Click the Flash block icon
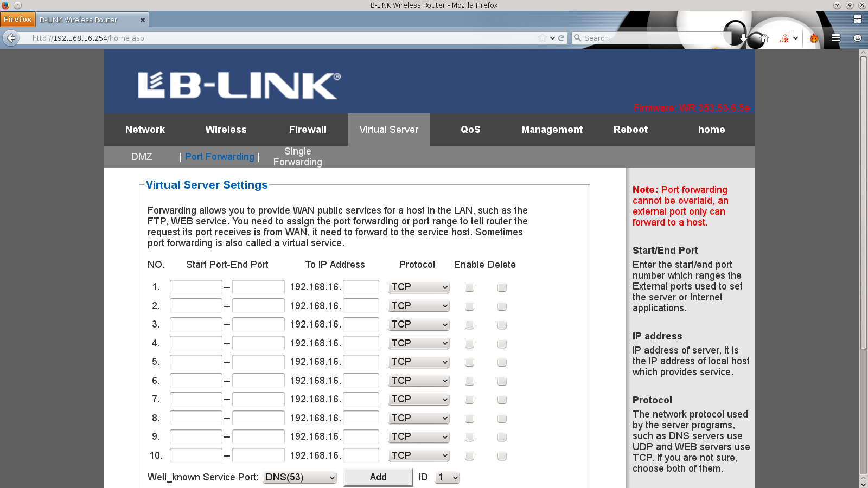This screenshot has height=488, width=868. click(x=784, y=38)
